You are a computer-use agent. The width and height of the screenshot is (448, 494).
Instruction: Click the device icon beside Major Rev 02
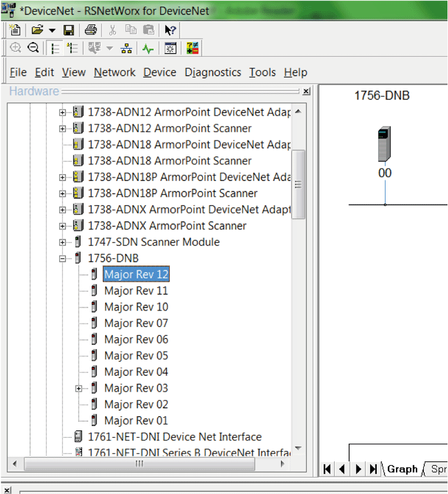[x=94, y=404]
